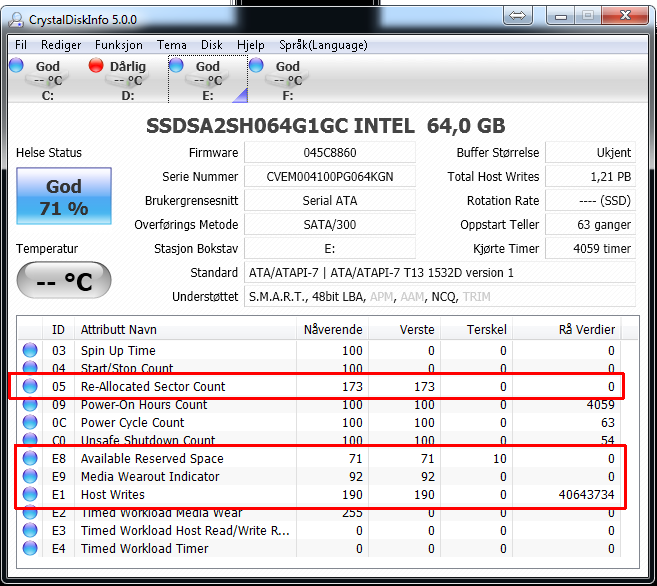Click the SATA/300 transfer mode field

(x=330, y=225)
